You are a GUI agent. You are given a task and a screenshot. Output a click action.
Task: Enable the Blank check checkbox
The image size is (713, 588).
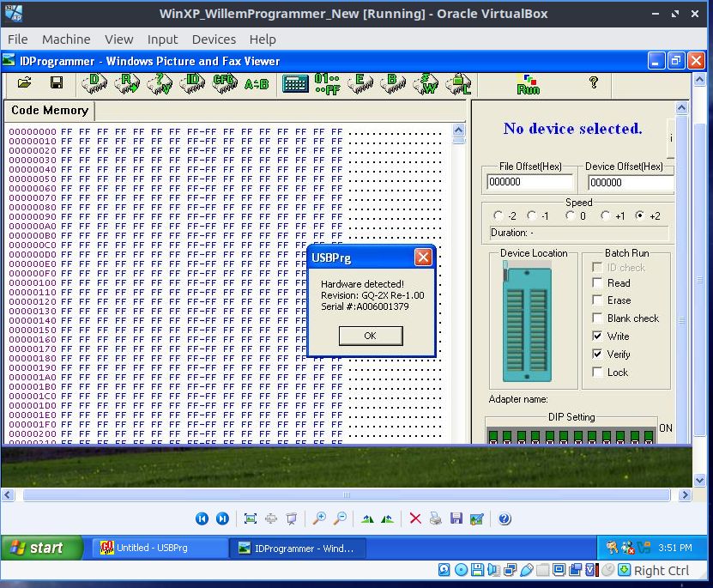(x=597, y=318)
